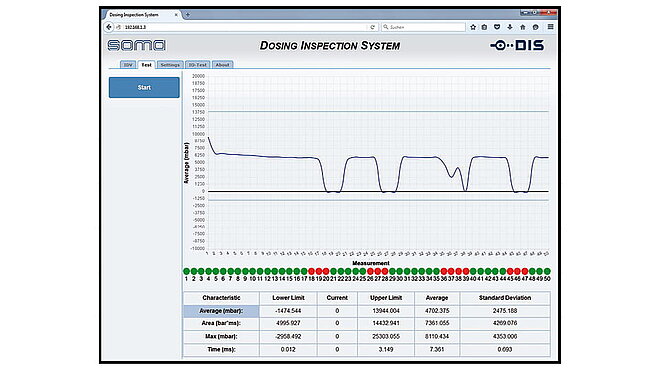Screen dimensions: 660x372
Task: Click the blue Start button
Action: [x=144, y=88]
